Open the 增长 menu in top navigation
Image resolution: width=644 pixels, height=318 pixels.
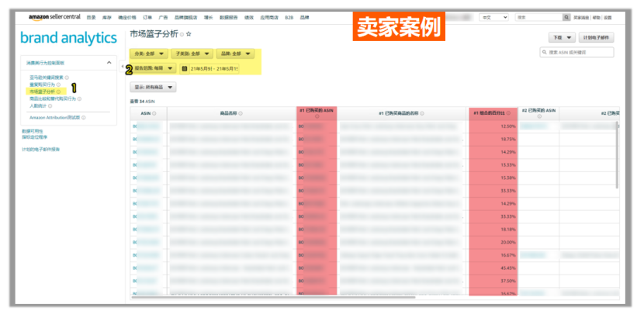pos(208,18)
